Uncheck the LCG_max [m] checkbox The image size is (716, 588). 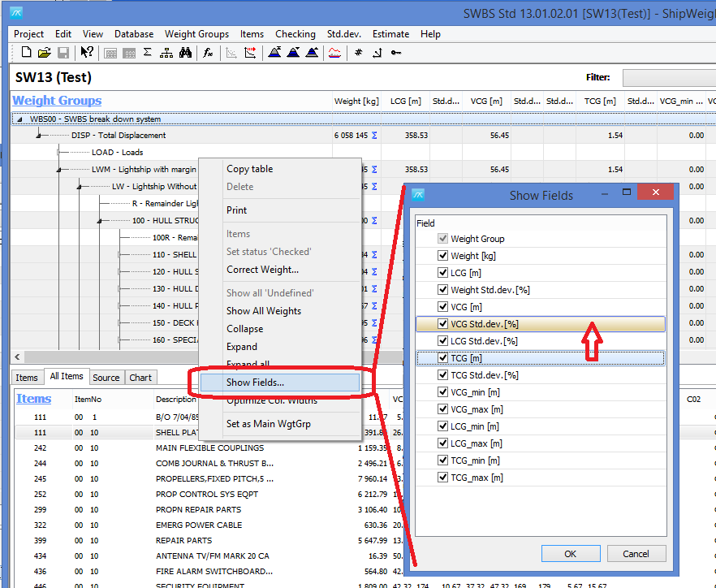[442, 443]
